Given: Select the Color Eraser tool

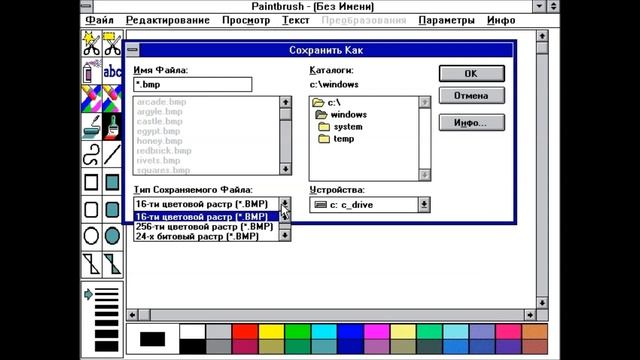Looking at the screenshot, I should coord(91,98).
